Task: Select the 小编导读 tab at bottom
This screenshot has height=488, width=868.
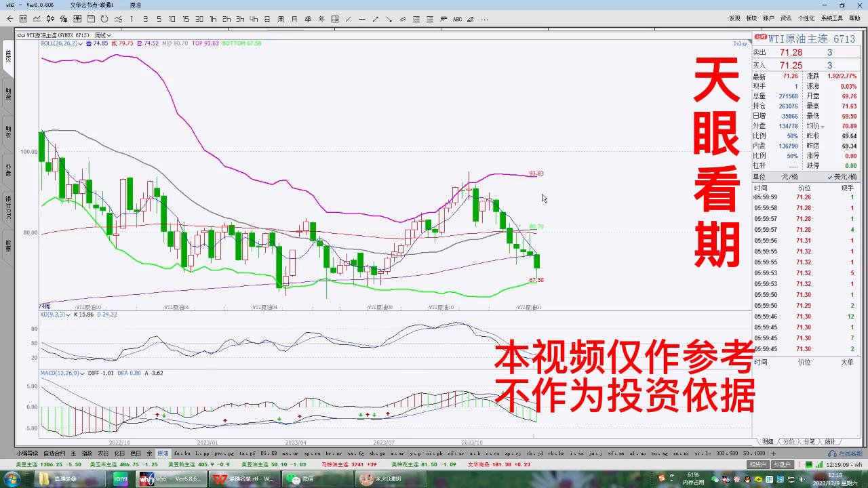Action: pos(28,453)
